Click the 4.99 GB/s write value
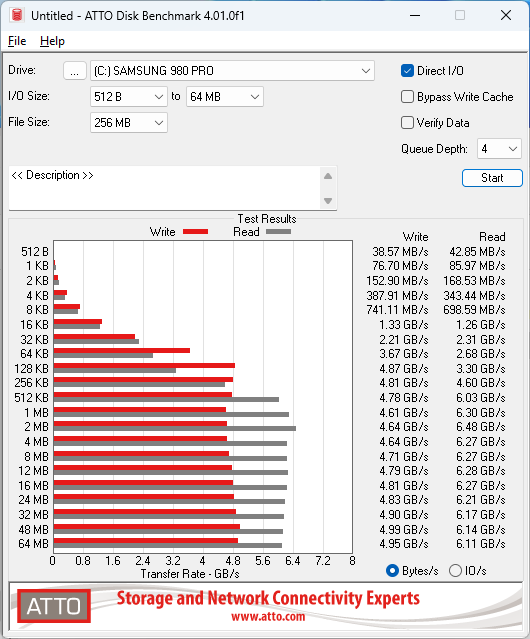The image size is (530, 639). (404, 529)
